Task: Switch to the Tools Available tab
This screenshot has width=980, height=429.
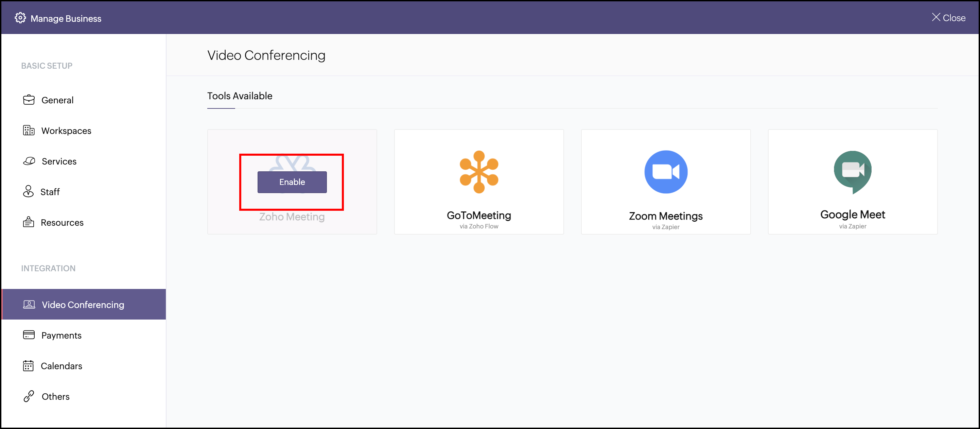Action: (x=240, y=96)
